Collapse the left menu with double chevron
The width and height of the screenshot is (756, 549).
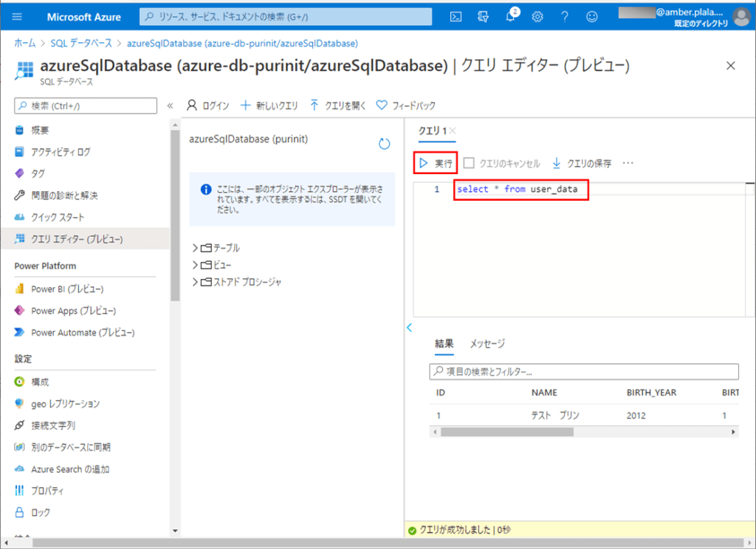click(x=170, y=106)
